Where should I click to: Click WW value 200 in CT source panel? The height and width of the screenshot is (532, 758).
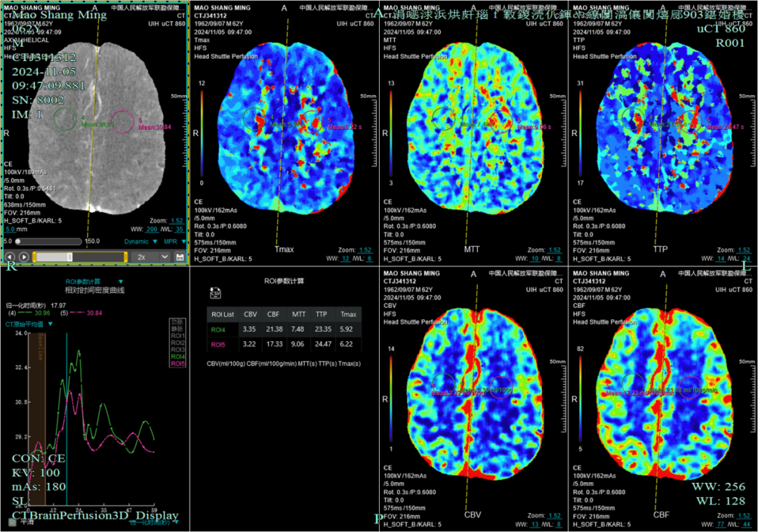click(152, 230)
